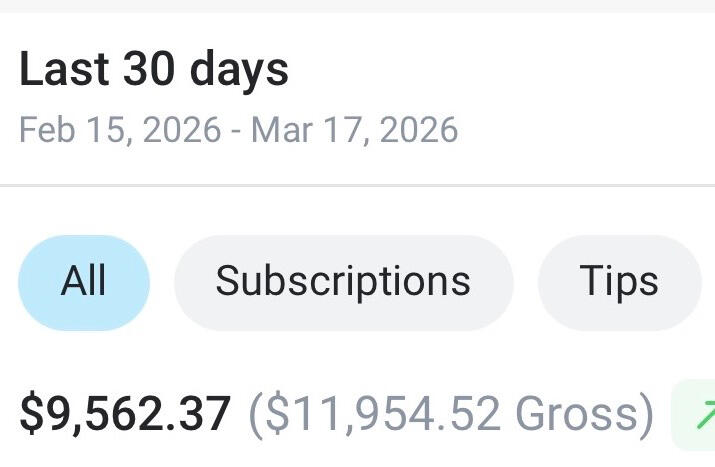Click the green upward trend arrow icon

click(x=705, y=413)
